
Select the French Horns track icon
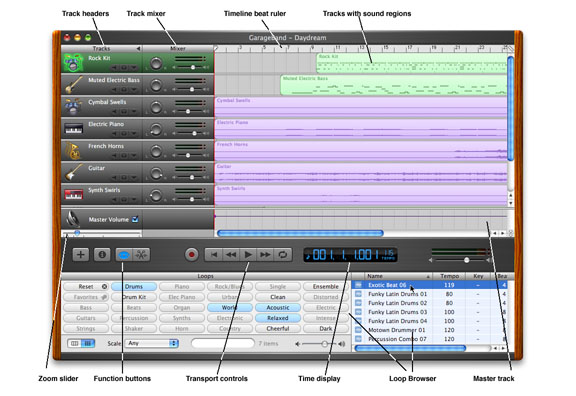(x=73, y=151)
